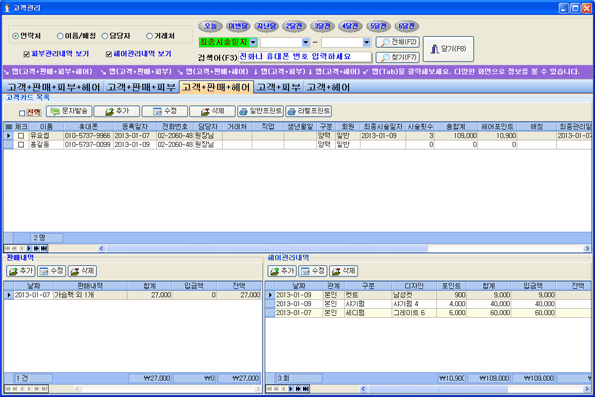This screenshot has width=595, height=397.
Task: Add a new customer card with 추가
Action: (x=116, y=111)
